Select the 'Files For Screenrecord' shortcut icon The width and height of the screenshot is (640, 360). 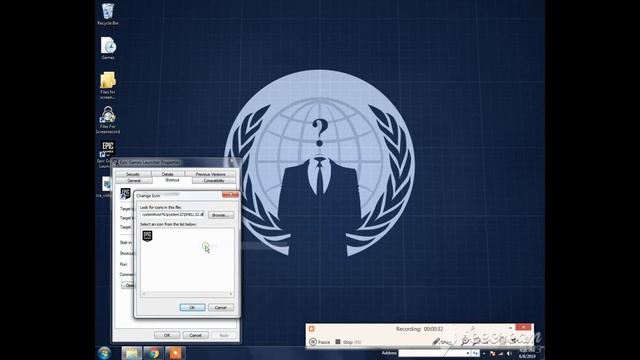tap(108, 120)
